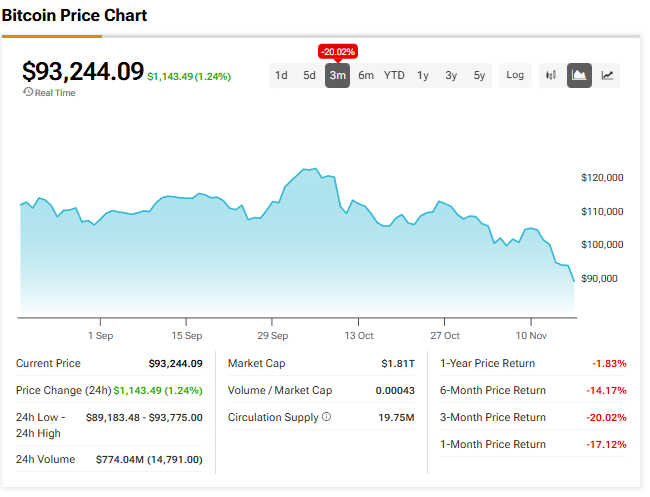Show the 5y price history
Viewport: 650px width, 497px height.
(x=479, y=75)
